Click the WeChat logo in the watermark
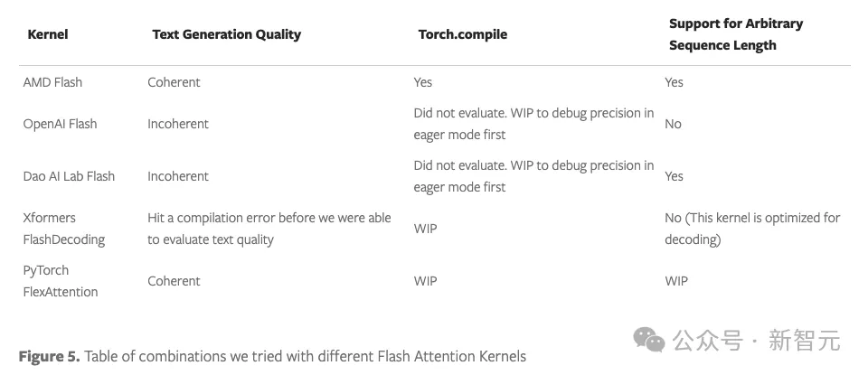This screenshot has width=868, height=375. pyautogui.click(x=649, y=339)
